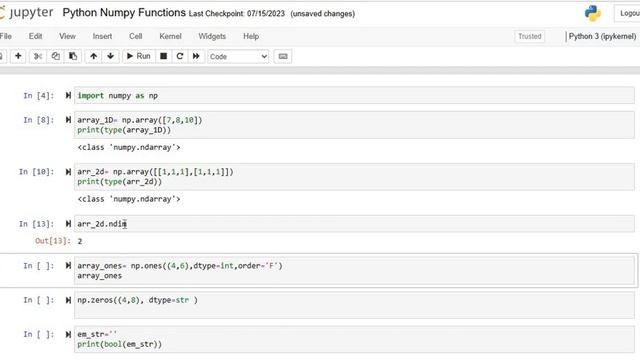
Task: Click the output value 2
Action: pyautogui.click(x=80, y=241)
